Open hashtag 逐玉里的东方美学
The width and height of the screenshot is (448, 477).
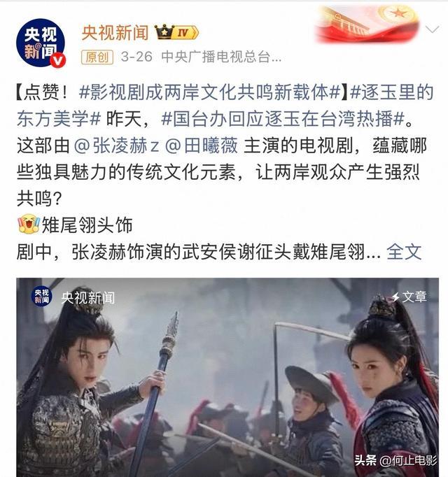point(225,106)
